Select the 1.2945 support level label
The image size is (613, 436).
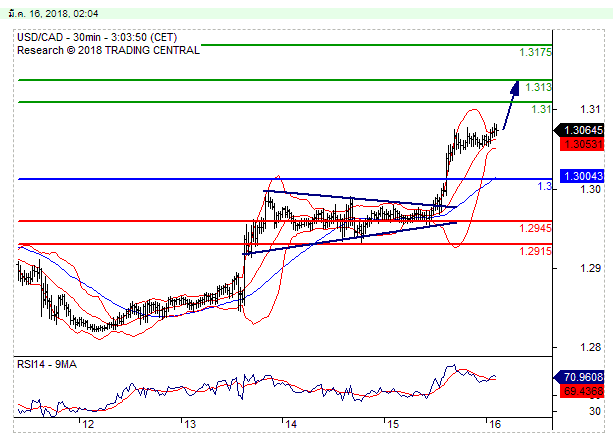coord(535,228)
